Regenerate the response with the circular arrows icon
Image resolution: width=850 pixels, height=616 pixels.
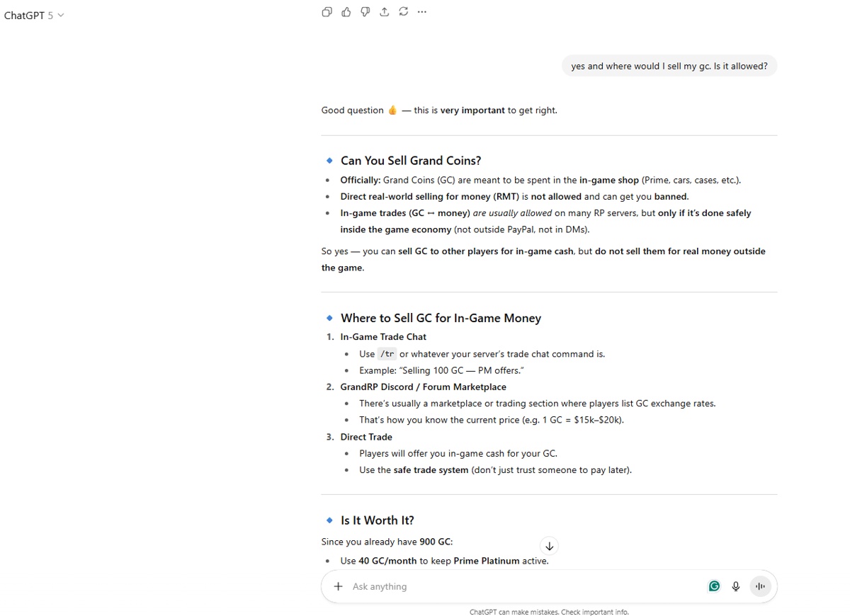click(403, 11)
